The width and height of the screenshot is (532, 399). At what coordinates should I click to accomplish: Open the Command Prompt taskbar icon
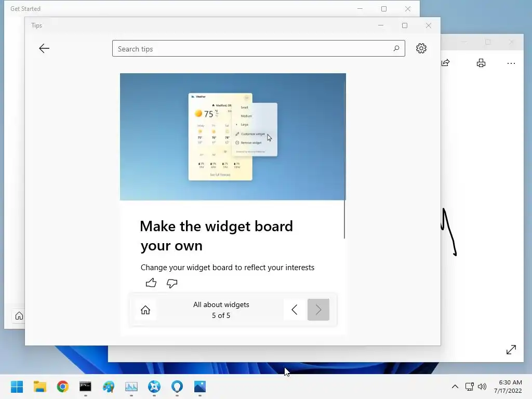coord(86,387)
